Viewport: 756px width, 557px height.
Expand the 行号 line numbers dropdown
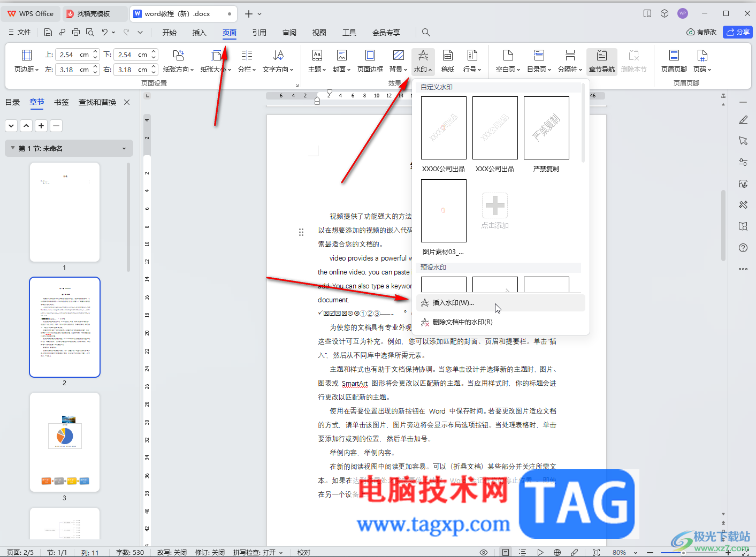click(x=472, y=70)
